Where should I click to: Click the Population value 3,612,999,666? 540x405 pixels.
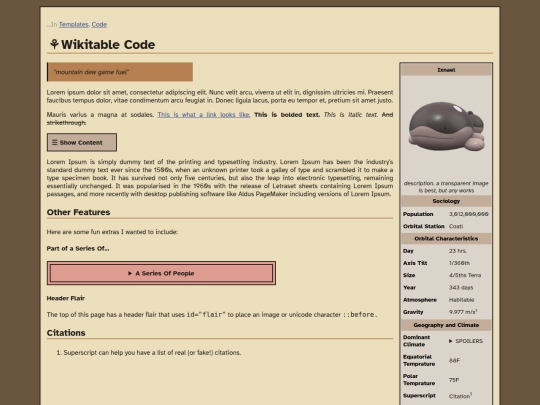468,214
